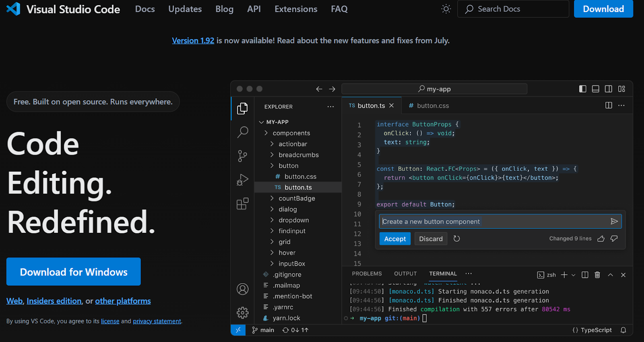Screen dimensions: 644x342
Task: Kill the terminal trash icon
Action: [x=597, y=275]
